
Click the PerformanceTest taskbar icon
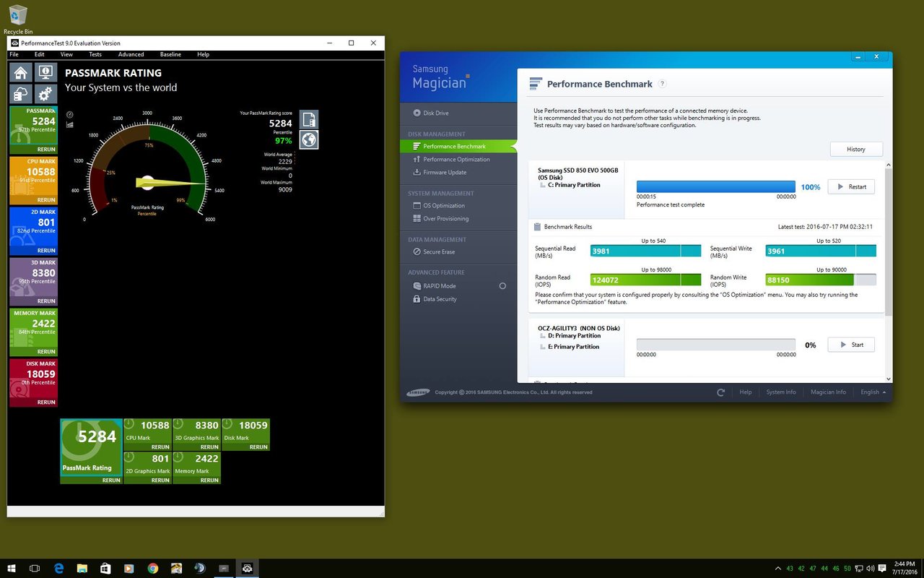click(x=247, y=569)
